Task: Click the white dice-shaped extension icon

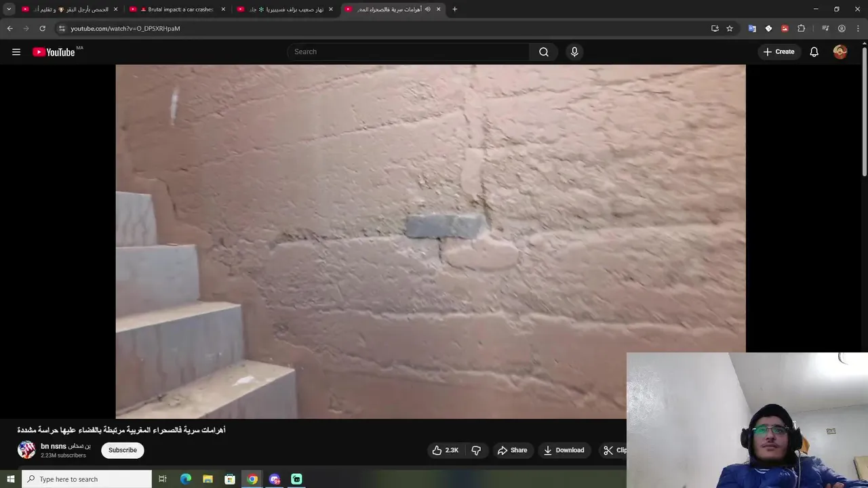Action: (768, 28)
